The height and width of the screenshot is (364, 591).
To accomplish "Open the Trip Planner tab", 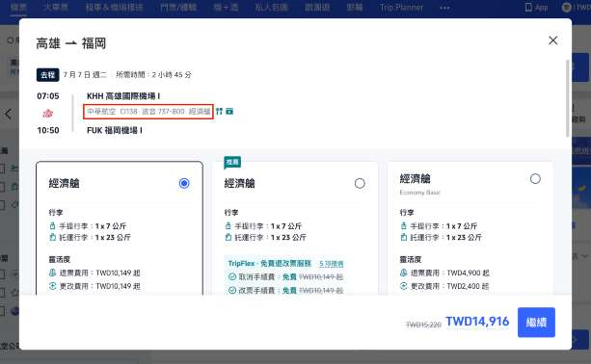I will coord(401,7).
